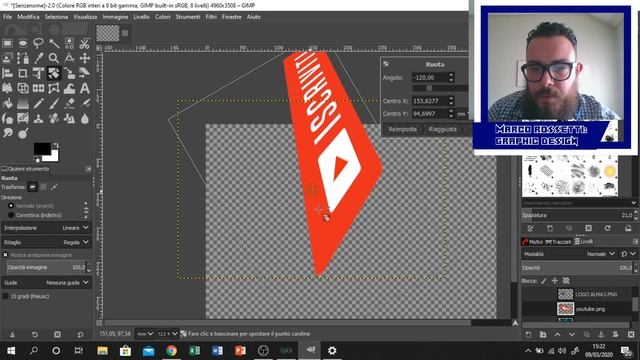The height and width of the screenshot is (360, 640).
Task: Select the Paths tool
Action: click(23, 58)
